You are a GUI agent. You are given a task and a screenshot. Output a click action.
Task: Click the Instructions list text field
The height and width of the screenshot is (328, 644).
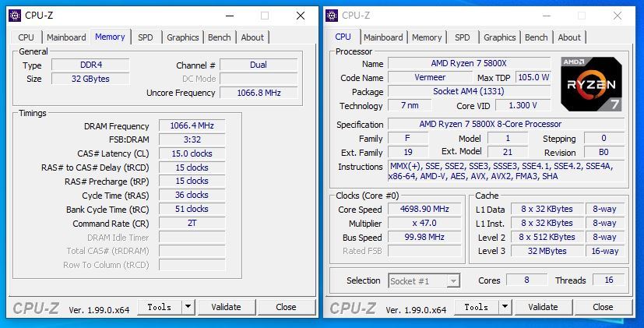coord(506,171)
